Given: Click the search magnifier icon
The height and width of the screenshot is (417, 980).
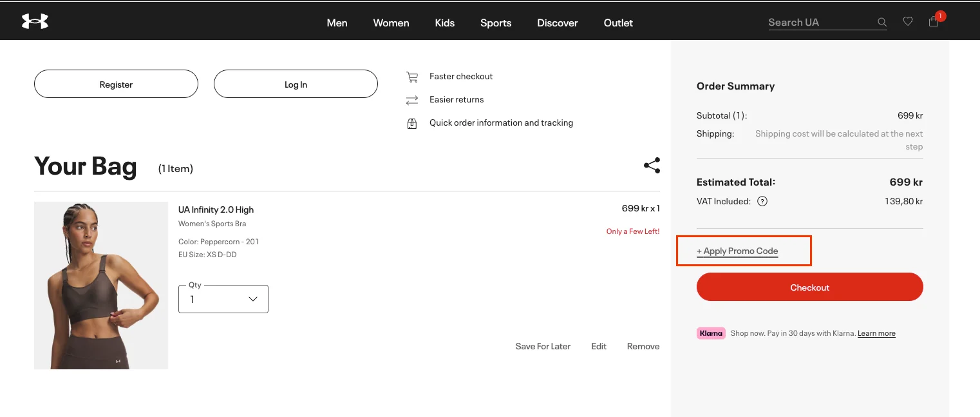Looking at the screenshot, I should tap(882, 23).
